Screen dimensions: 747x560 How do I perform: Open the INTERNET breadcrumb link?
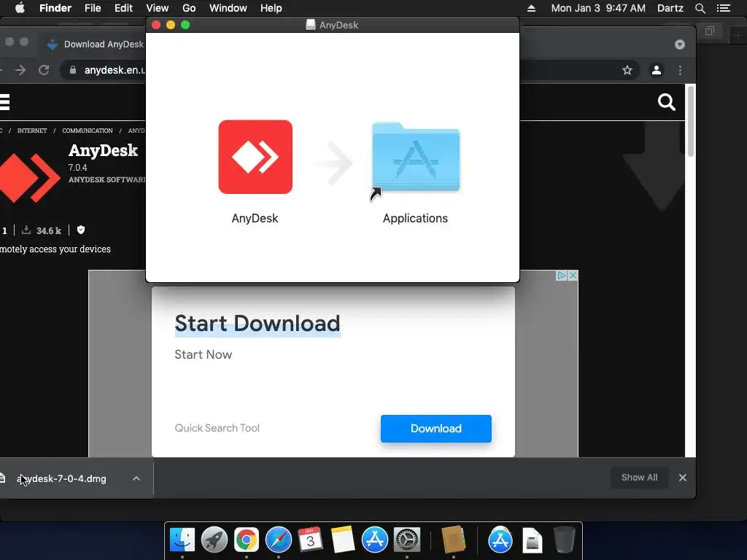tap(32, 131)
